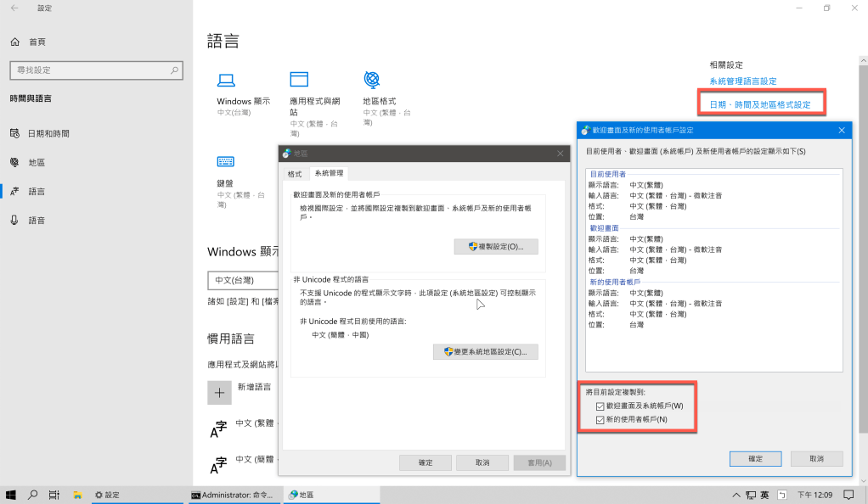Switch to the 格式 tab

(295, 174)
